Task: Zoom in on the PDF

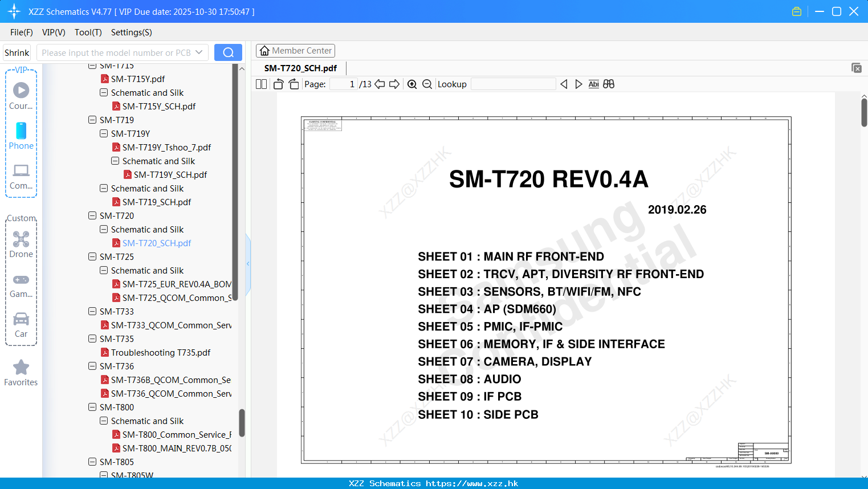Action: 412,84
